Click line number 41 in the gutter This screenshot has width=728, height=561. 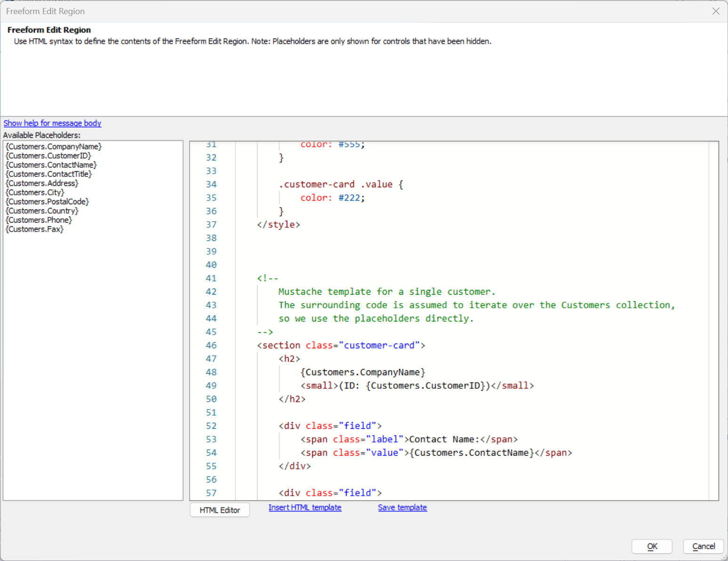[x=211, y=278]
